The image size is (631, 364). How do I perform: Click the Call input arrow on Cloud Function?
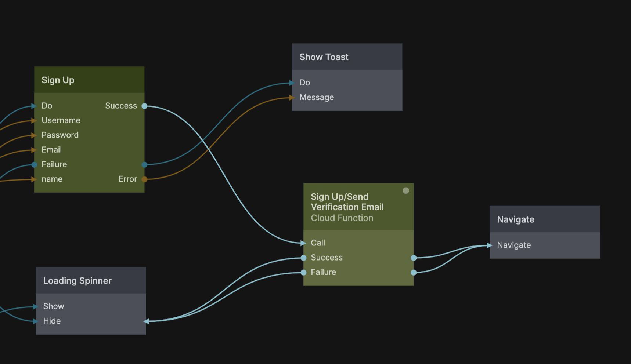click(303, 243)
